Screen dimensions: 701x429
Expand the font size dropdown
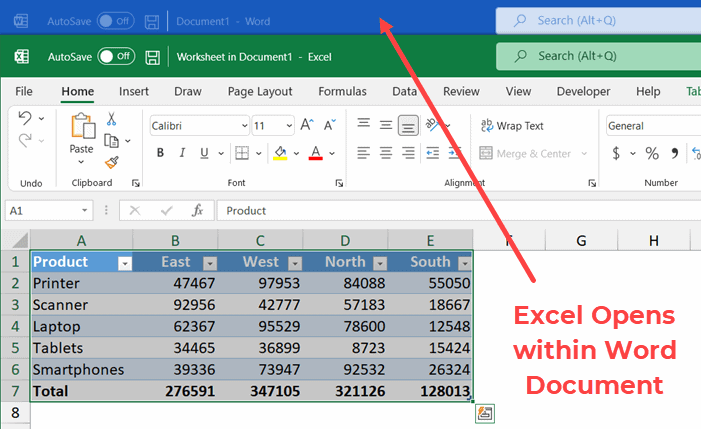click(287, 126)
